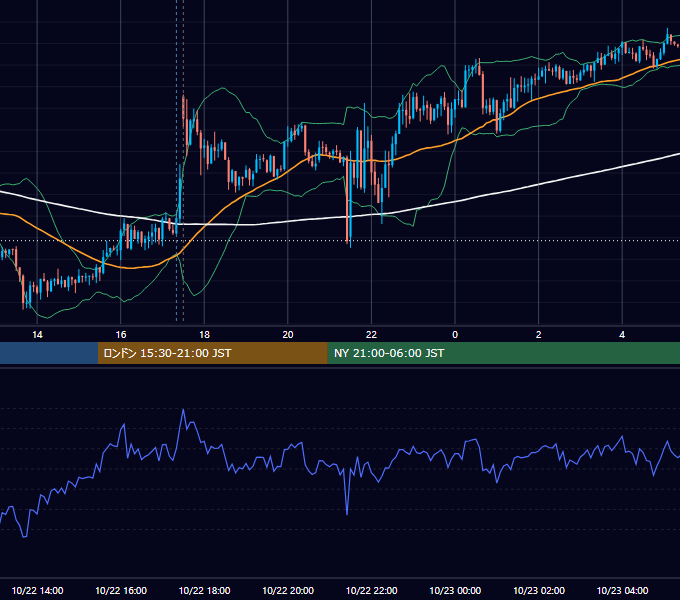Click the 14 hour label on the price chart axis
Viewport: 680px width, 600px height.
click(x=37, y=335)
